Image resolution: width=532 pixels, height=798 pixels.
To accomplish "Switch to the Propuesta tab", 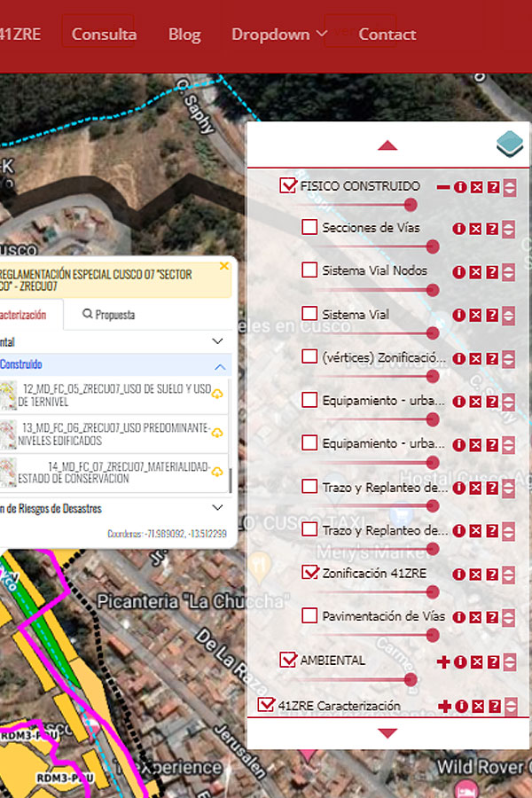I will (108, 315).
